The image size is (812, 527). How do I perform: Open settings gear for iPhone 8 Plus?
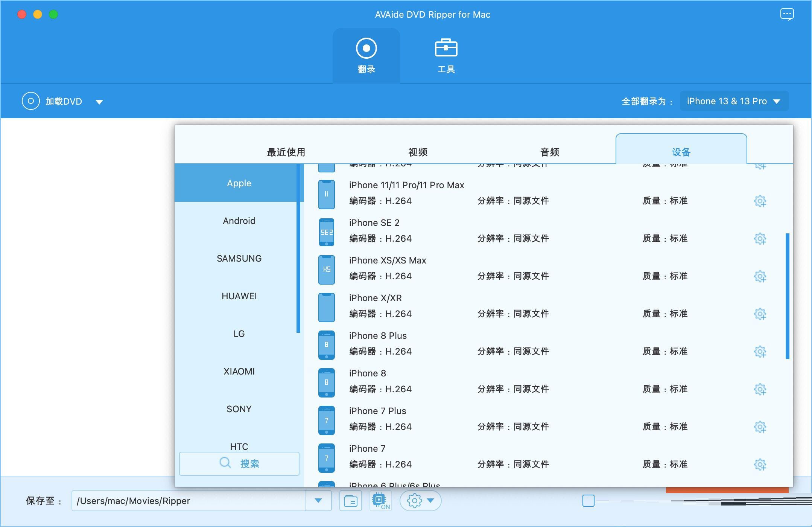(x=760, y=352)
